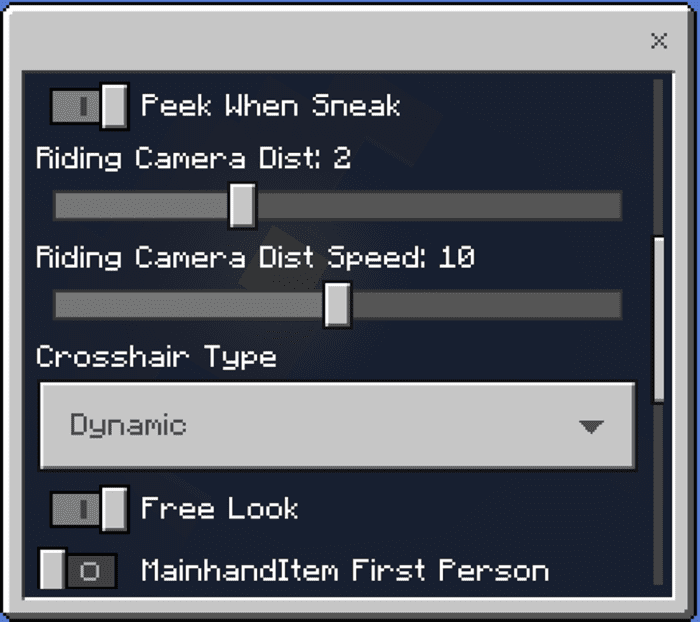Click the dropdown arrow beside Dynamic
Image resolution: width=700 pixels, height=622 pixels.
tap(591, 426)
